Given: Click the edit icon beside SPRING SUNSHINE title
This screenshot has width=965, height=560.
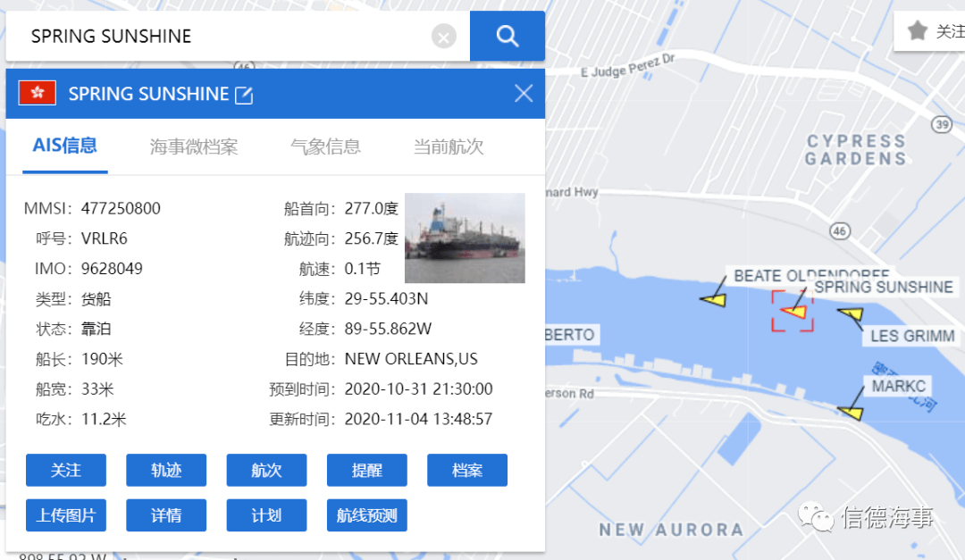Looking at the screenshot, I should coord(244,95).
